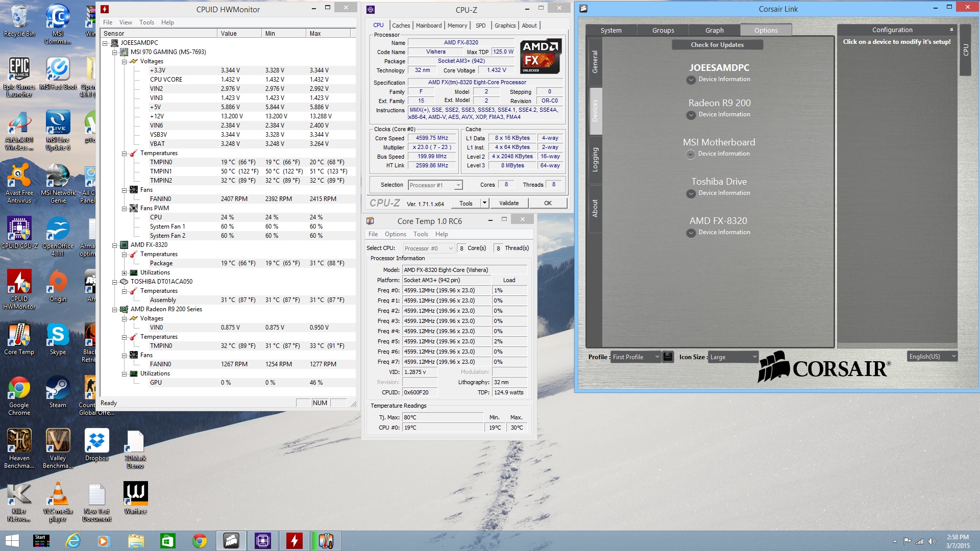
Task: Collapse TOSHIBA DT01ACA050 tree node
Action: point(115,282)
